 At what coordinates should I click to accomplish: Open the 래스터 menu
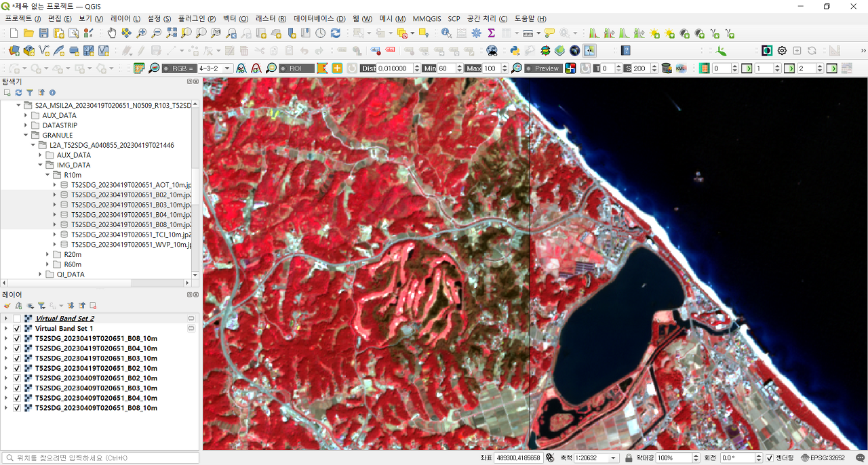(271, 18)
